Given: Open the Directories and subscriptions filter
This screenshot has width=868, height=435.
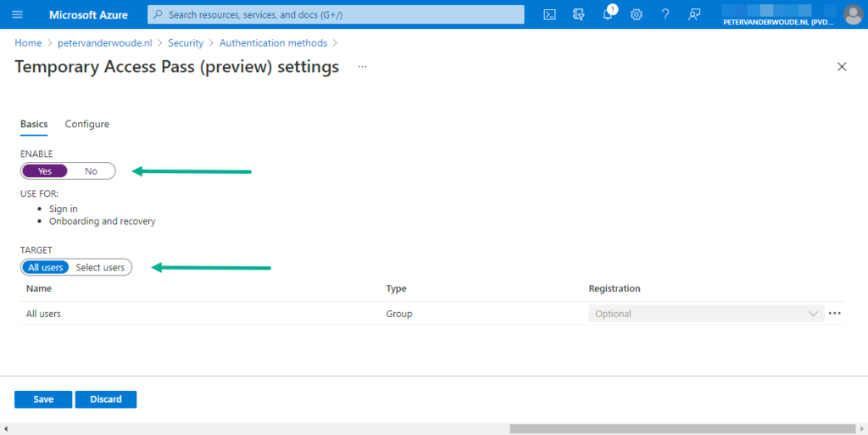Looking at the screenshot, I should coord(579,14).
